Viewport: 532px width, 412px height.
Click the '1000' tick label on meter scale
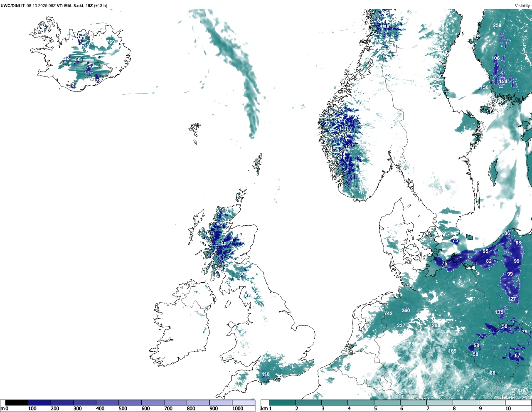[x=237, y=409]
